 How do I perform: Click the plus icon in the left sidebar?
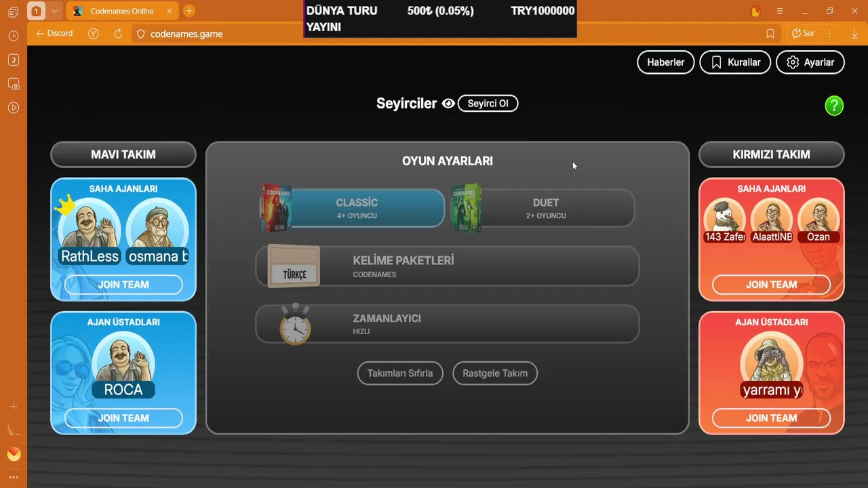pyautogui.click(x=13, y=407)
